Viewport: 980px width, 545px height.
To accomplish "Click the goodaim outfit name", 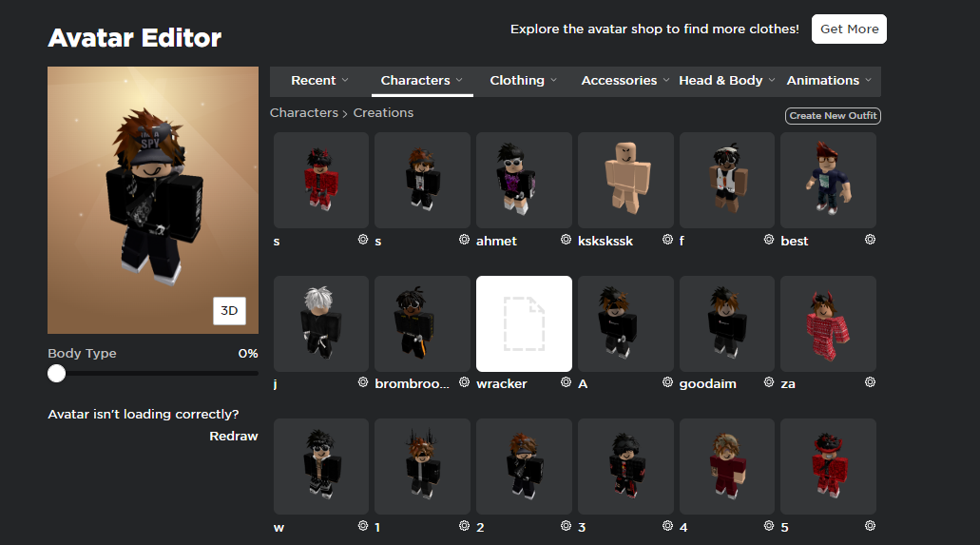I will click(707, 383).
